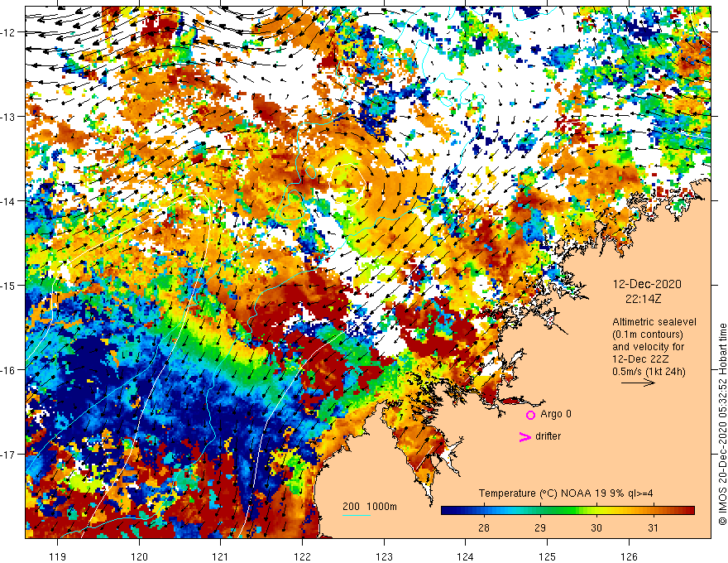Click the Temperature NOAA 19 title text
The width and height of the screenshot is (728, 563).
(566, 493)
